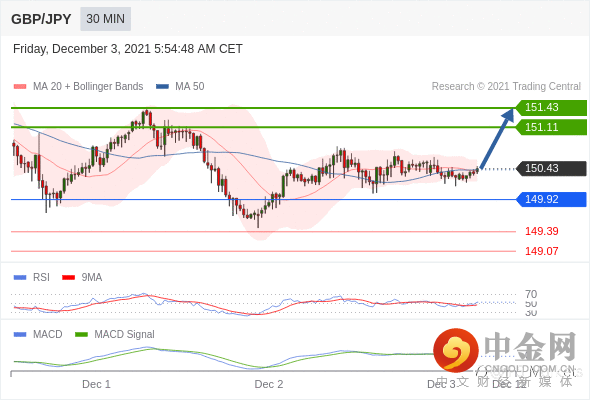
Task: Click the 'MACD' legend label
Action: coord(48,335)
